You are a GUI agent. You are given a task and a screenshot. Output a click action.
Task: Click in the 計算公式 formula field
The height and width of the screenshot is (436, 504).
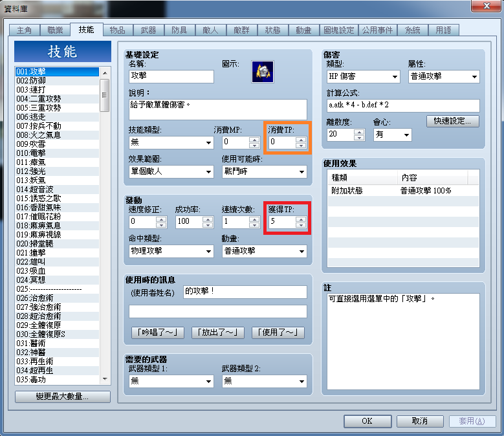403,105
